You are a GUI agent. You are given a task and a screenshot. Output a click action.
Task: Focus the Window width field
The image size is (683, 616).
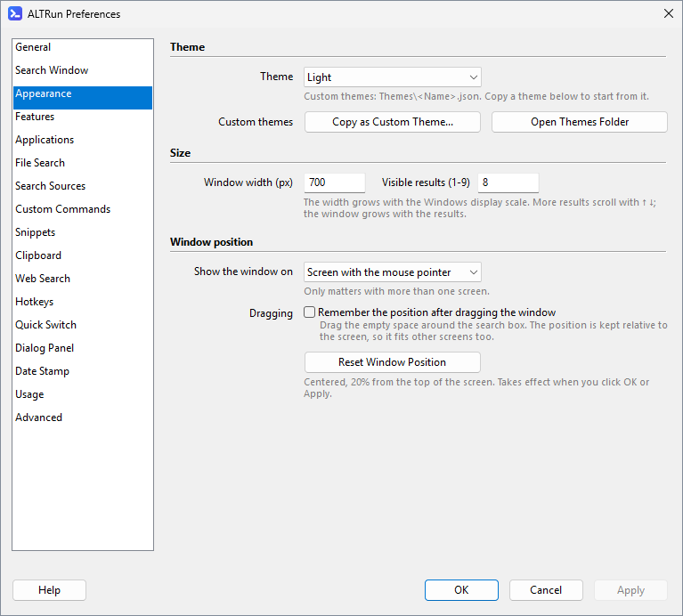click(x=334, y=182)
